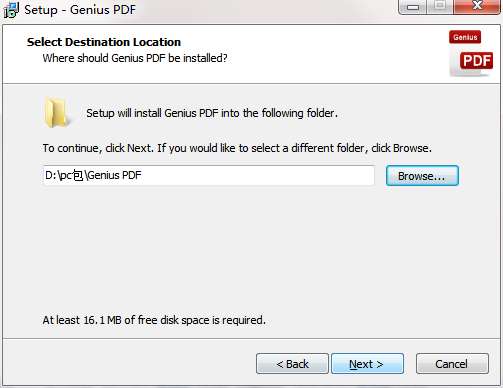
Task: Cancel the Genius PDF installation
Action: coord(452,364)
